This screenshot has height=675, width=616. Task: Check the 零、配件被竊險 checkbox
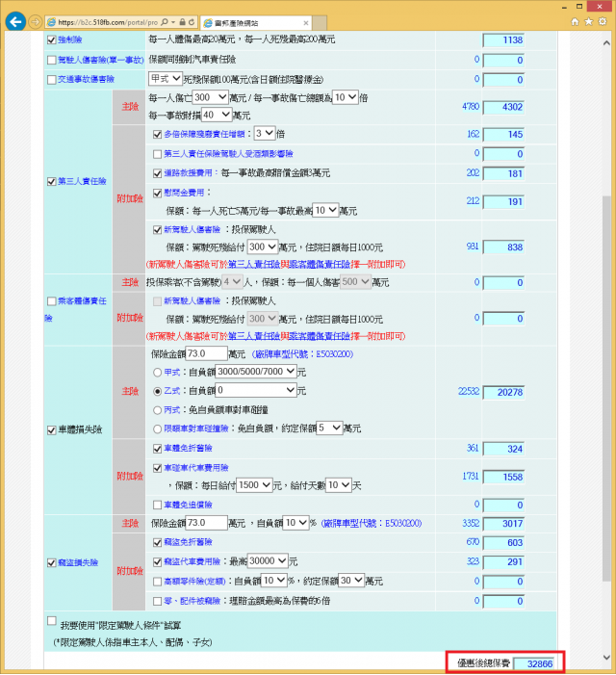tap(158, 601)
